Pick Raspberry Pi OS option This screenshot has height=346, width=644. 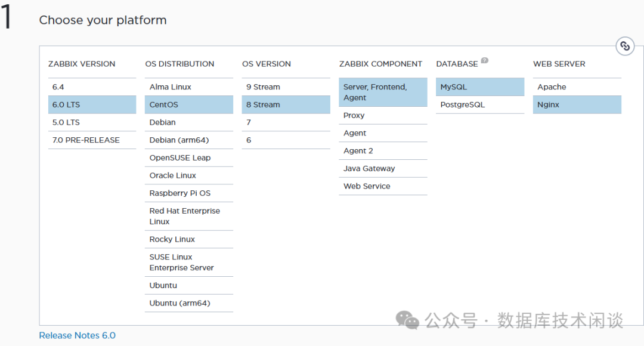pyautogui.click(x=188, y=193)
